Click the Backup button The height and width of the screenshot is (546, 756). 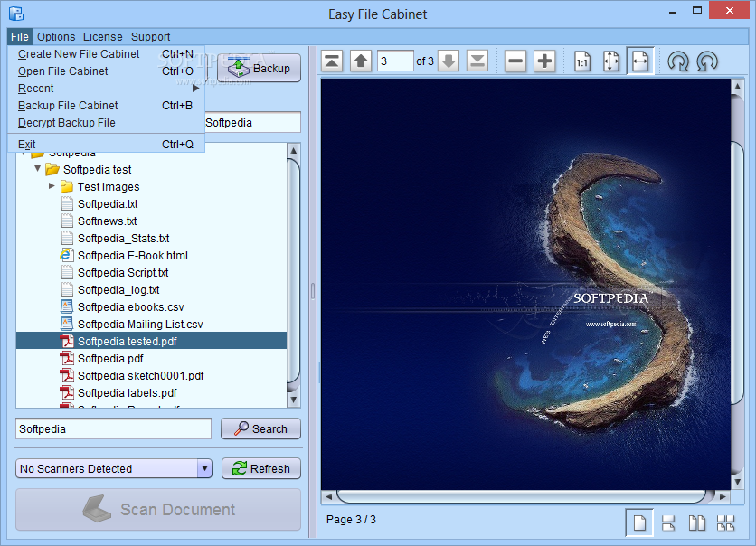point(259,68)
